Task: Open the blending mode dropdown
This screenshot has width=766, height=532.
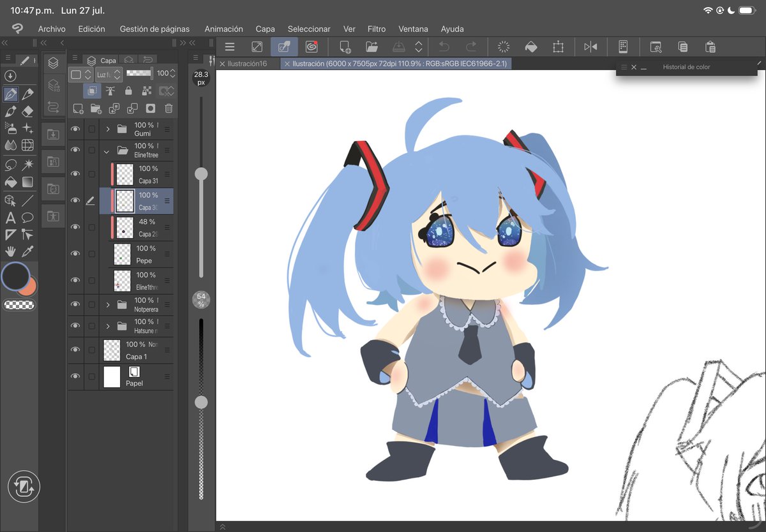Action: tap(109, 74)
